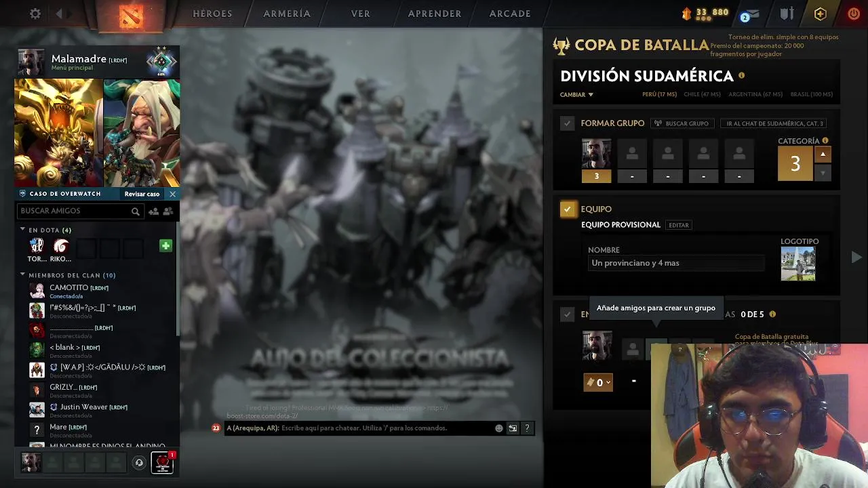Screen dimensions: 868x488
Task: Click the red power quit button
Action: click(x=854, y=14)
